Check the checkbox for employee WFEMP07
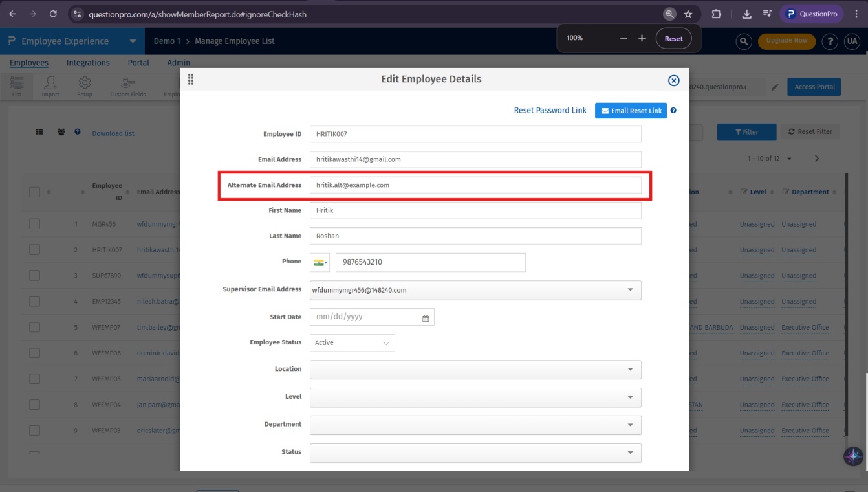The width and height of the screenshot is (868, 492). click(34, 327)
